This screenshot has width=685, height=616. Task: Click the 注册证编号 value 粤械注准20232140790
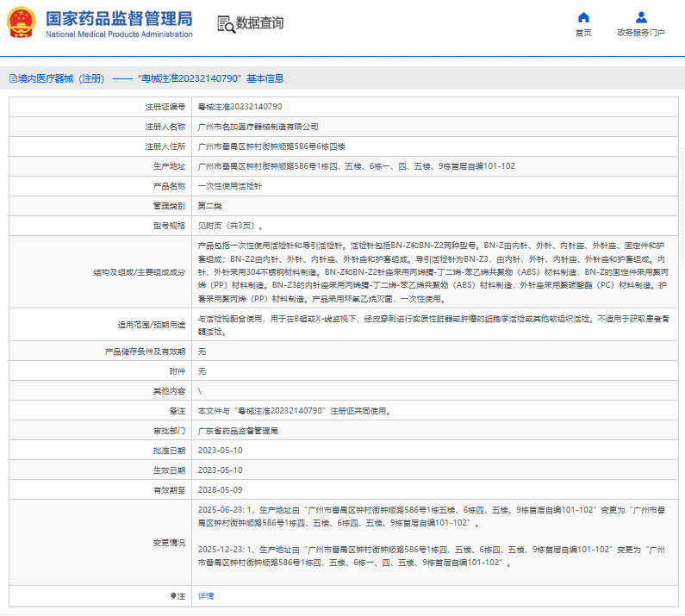click(240, 107)
